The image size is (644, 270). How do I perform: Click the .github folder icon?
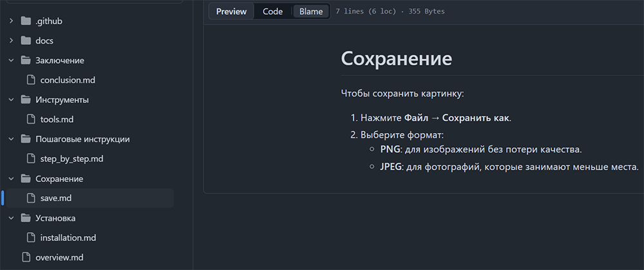click(26, 21)
